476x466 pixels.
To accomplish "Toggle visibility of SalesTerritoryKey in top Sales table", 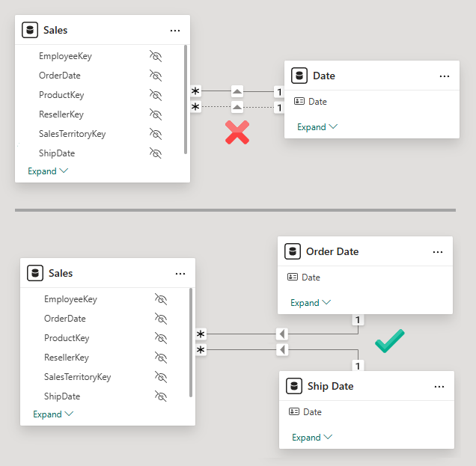I will pos(156,134).
